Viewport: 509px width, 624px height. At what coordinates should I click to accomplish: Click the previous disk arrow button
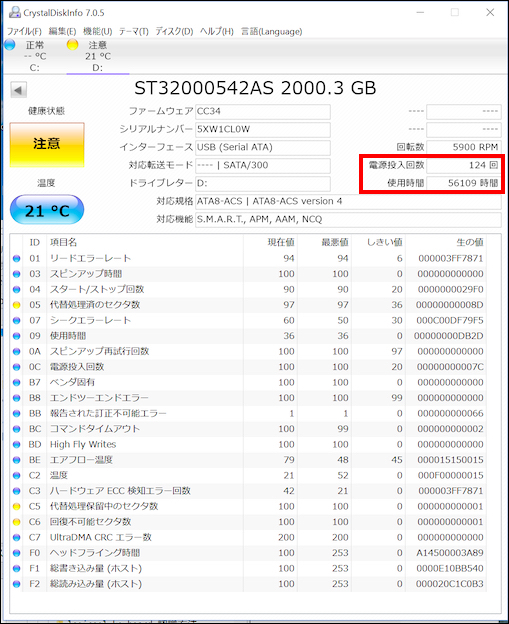(18, 90)
